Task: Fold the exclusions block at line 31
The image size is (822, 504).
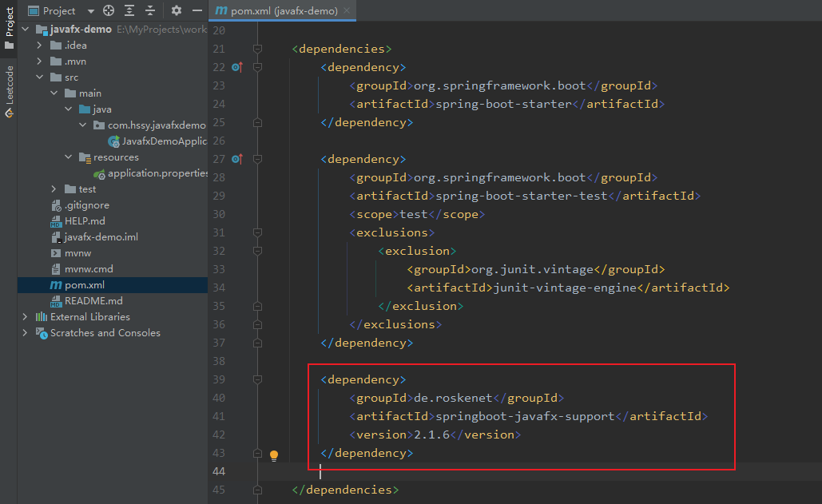Action: point(257,232)
